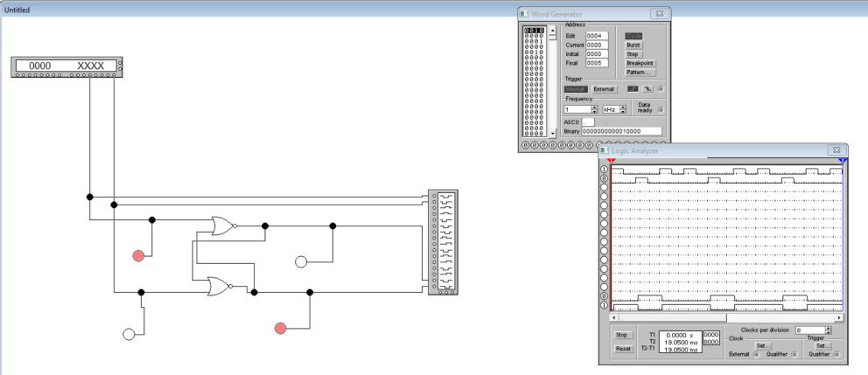Click the Trigger Set... button in Logic Analyzer
Image resolution: width=868 pixels, height=375 pixels.
coord(823,345)
